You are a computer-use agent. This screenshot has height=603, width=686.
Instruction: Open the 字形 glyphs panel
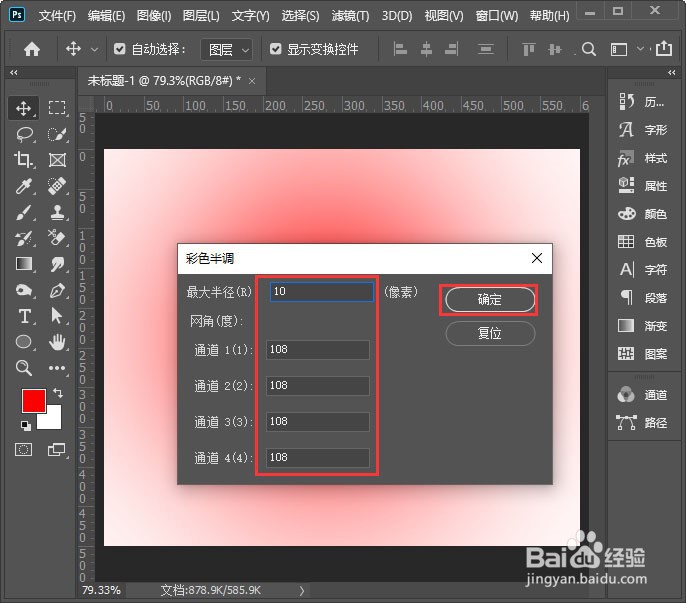[641, 130]
